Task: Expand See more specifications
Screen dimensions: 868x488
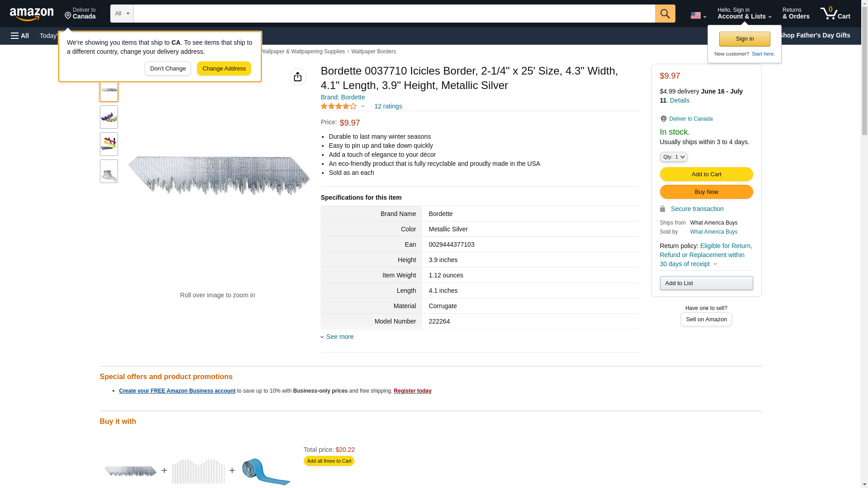Action: (x=339, y=337)
